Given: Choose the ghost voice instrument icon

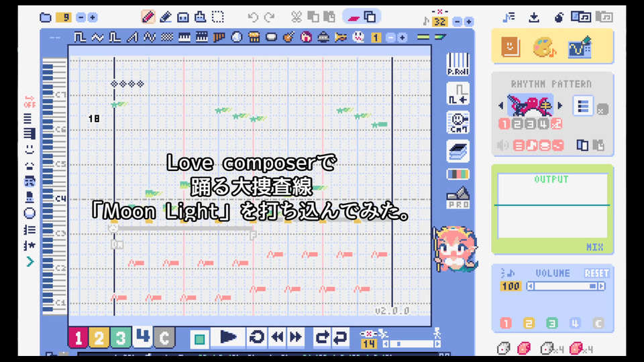Looking at the screenshot, I should [358, 38].
